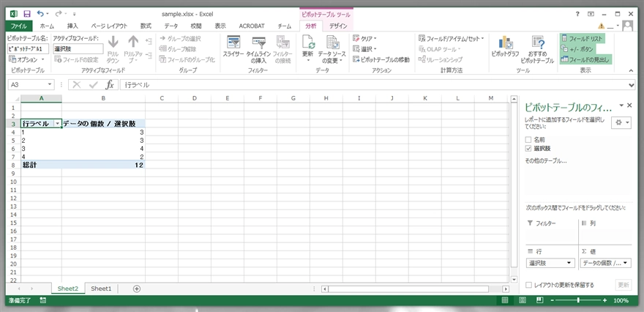
Task: Select the 総計 cell
Action: pyautogui.click(x=41, y=165)
